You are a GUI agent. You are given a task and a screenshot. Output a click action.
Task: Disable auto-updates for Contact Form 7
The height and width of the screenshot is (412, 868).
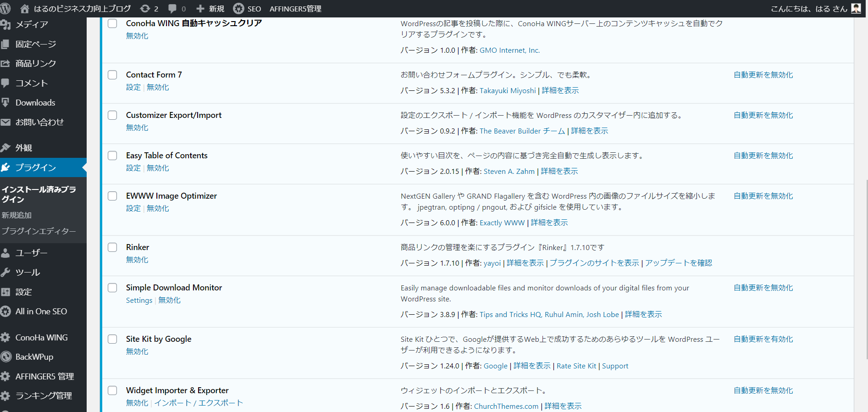click(763, 75)
